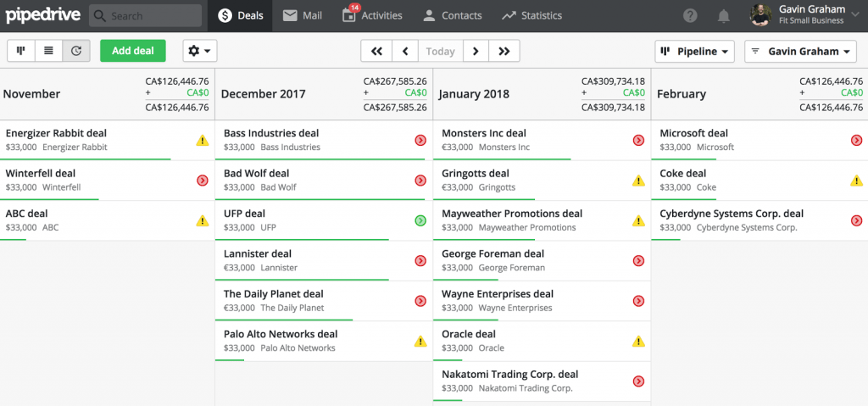
Task: Click the help question mark icon
Action: click(690, 15)
